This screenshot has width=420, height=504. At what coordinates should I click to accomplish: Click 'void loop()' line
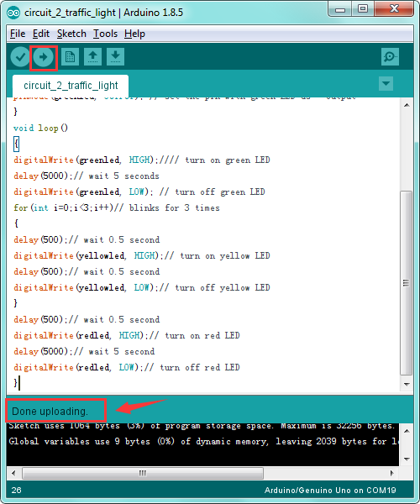pos(41,128)
